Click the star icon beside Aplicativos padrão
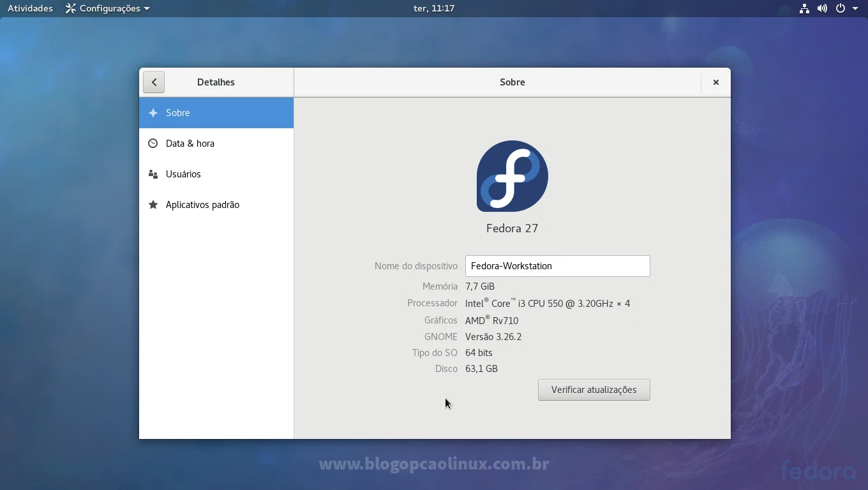Image resolution: width=868 pixels, height=490 pixels. [153, 204]
